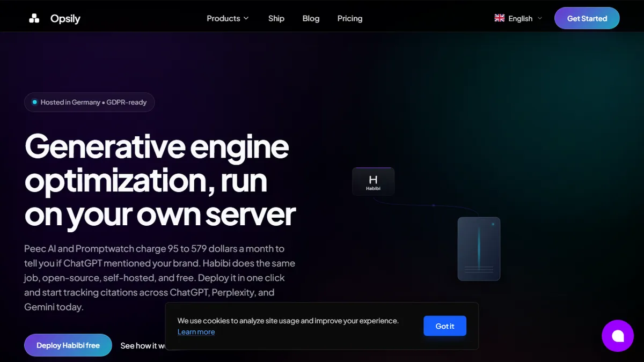Click the Generative engine optimization headline
Screen dimensions: 644x362
click(160, 180)
